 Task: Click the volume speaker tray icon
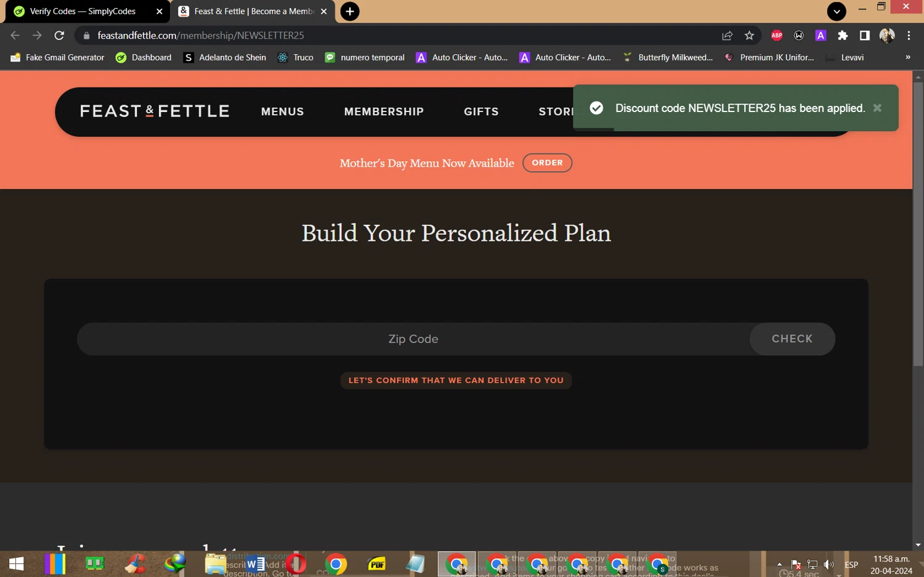click(x=829, y=564)
